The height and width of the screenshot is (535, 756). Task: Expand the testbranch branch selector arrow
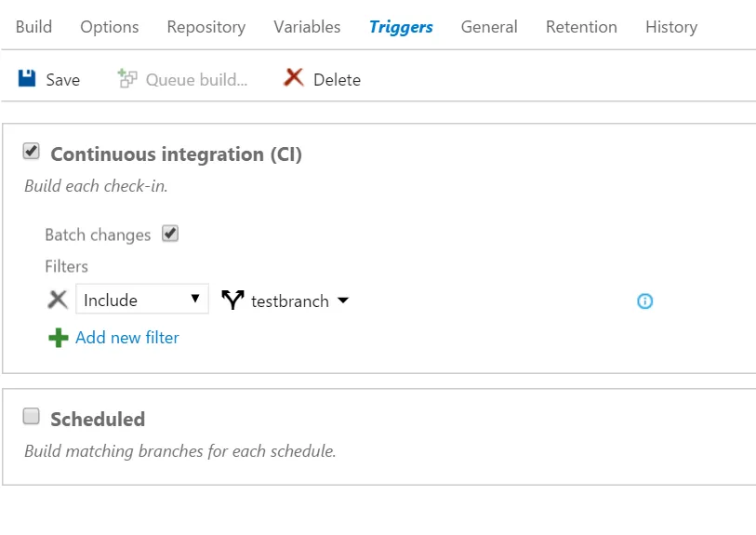(x=343, y=301)
